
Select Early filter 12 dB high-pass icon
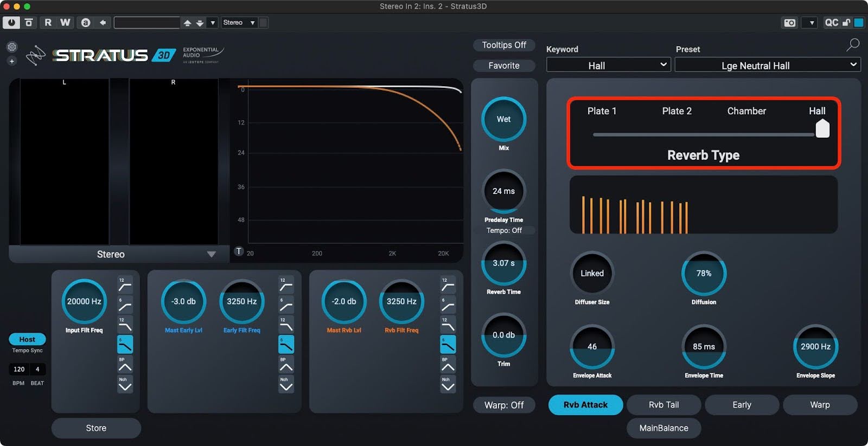point(286,285)
